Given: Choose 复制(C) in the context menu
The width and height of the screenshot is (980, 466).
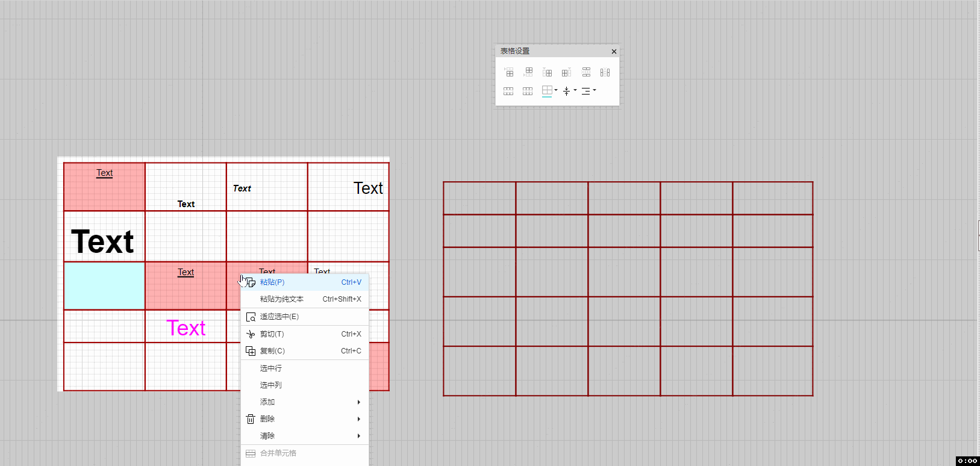Looking at the screenshot, I should pyautogui.click(x=305, y=351).
